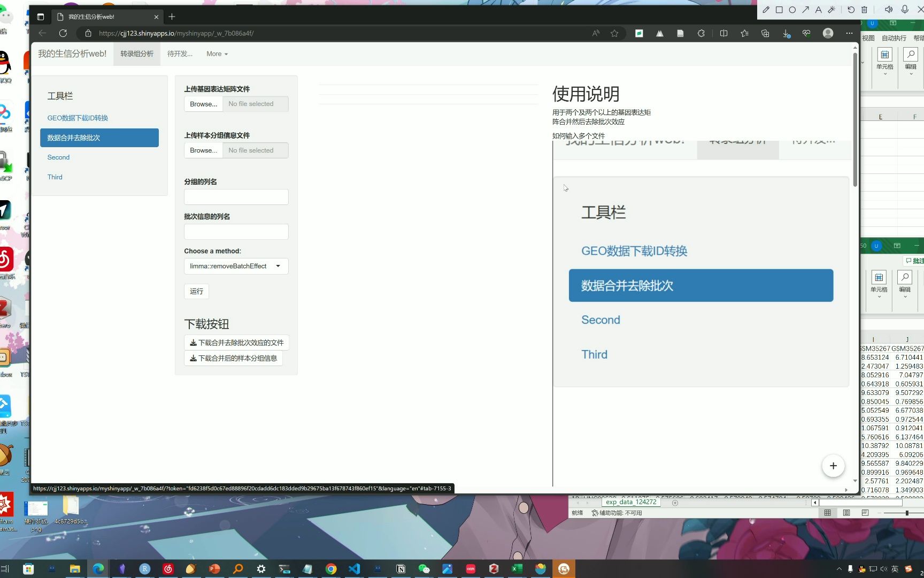Toggle Edge split screen icon
924x578 pixels.
click(x=723, y=33)
